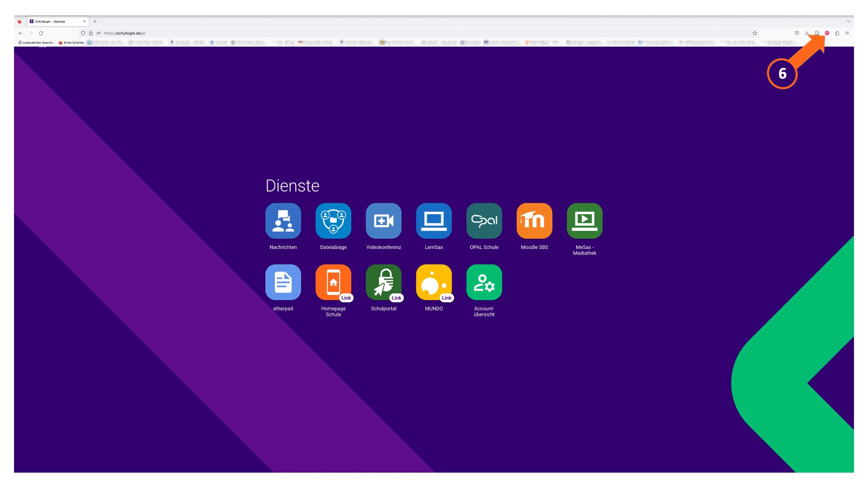Open MeSax - Mediathek tile

pos(585,221)
